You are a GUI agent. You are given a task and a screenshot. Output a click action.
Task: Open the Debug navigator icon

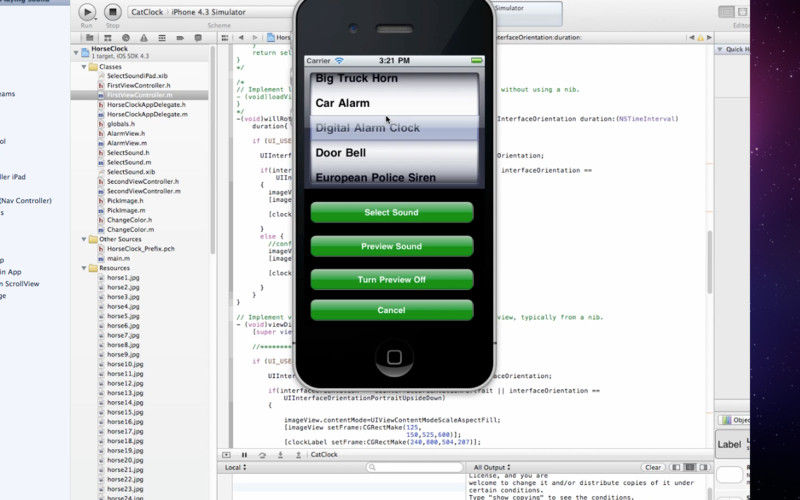tap(162, 38)
